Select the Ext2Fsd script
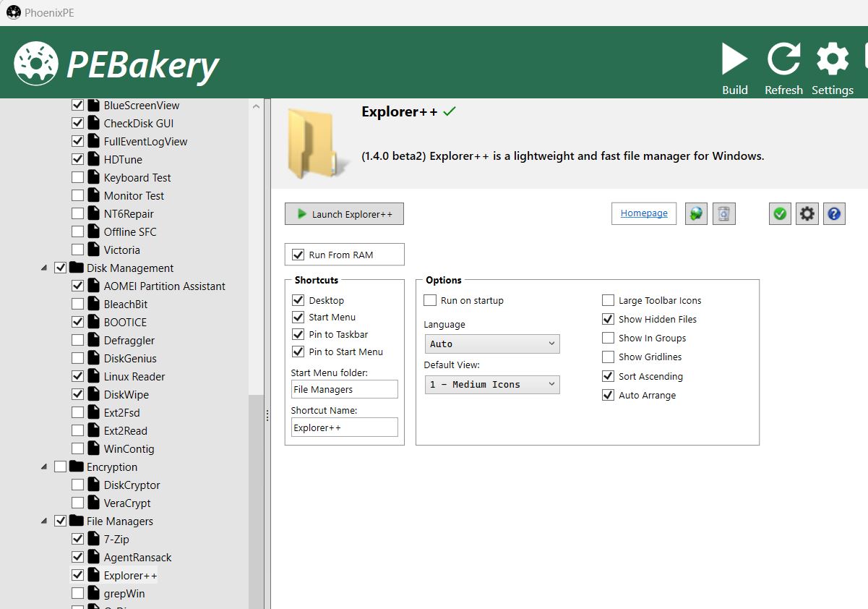This screenshot has width=868, height=609. (x=121, y=412)
